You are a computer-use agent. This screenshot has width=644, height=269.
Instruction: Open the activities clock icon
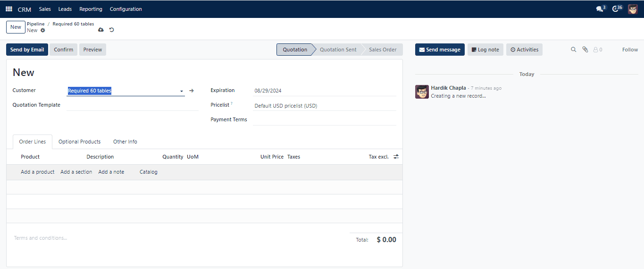(616, 9)
